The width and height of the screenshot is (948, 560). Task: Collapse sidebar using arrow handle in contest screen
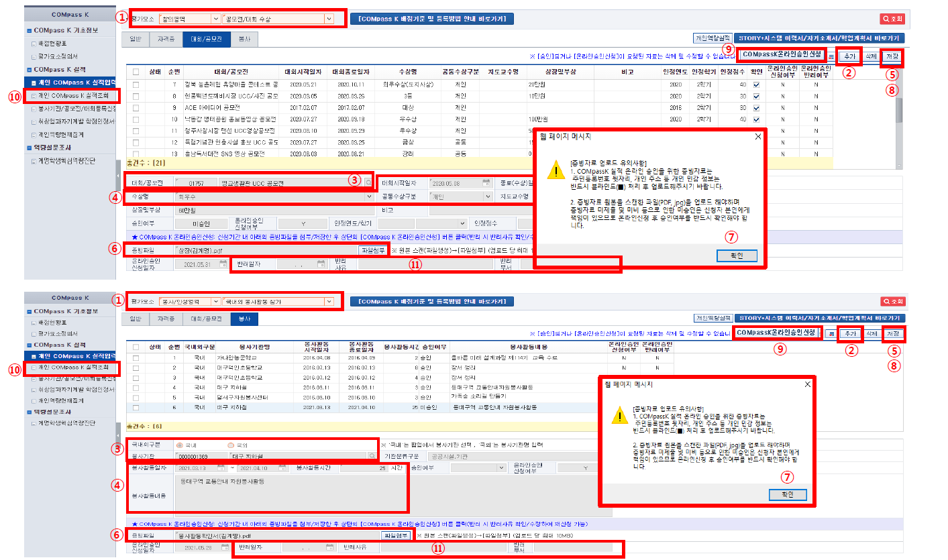pos(119,176)
